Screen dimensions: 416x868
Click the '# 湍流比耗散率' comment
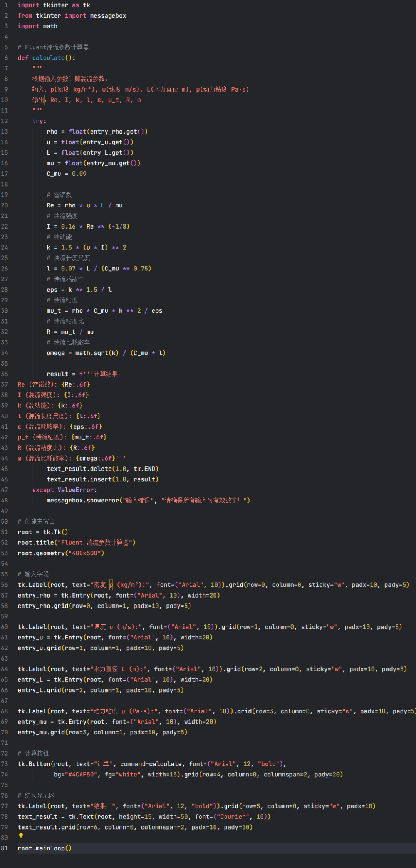point(68,342)
